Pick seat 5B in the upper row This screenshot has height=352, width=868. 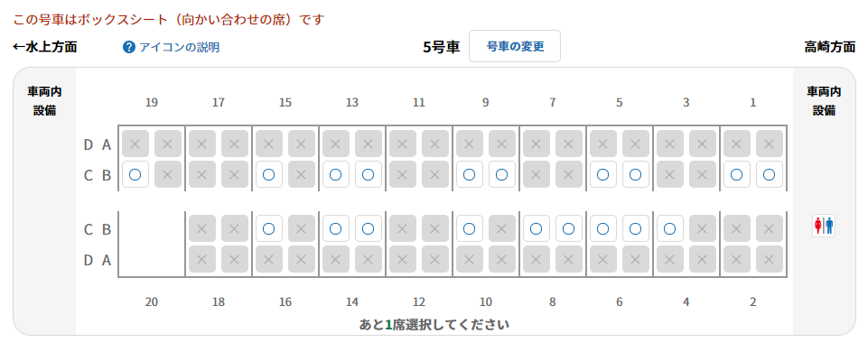pos(636,175)
